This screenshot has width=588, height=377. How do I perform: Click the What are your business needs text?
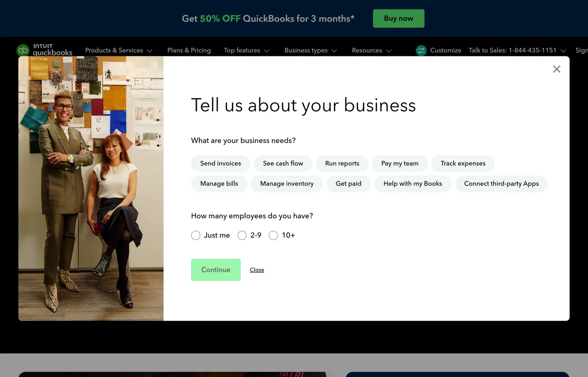coord(243,141)
